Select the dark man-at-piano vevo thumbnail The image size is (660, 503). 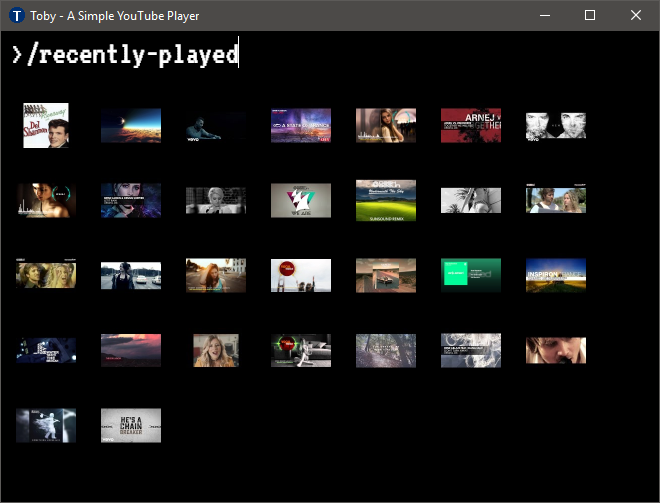216,125
